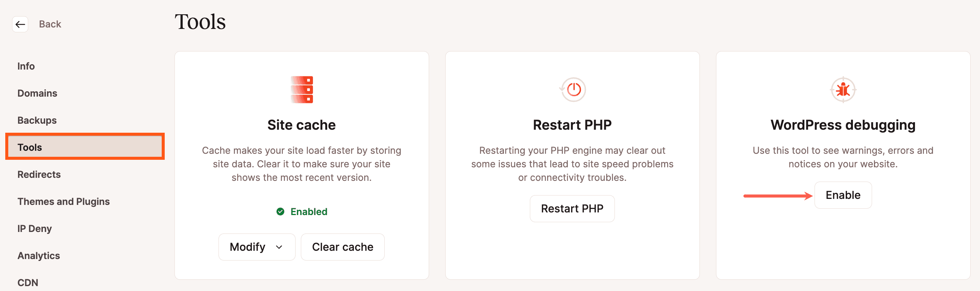Click the back arrow icon
This screenshot has width=980, height=291.
coord(20,24)
